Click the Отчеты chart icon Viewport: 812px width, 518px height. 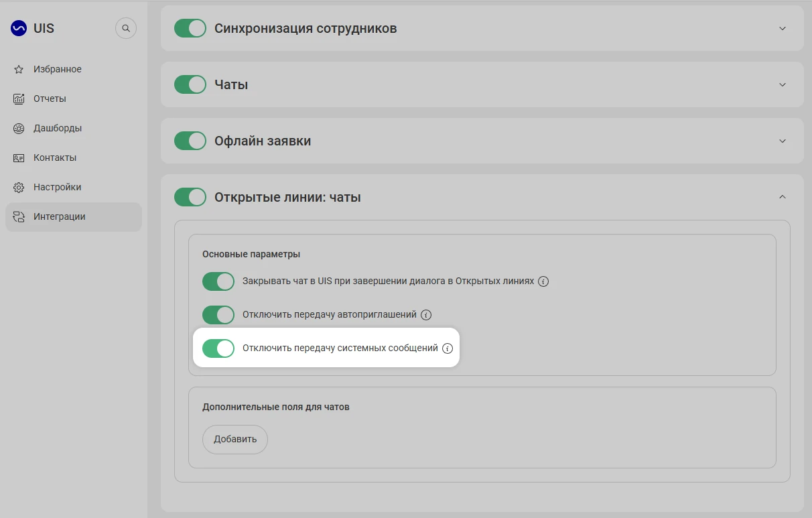[19, 99]
